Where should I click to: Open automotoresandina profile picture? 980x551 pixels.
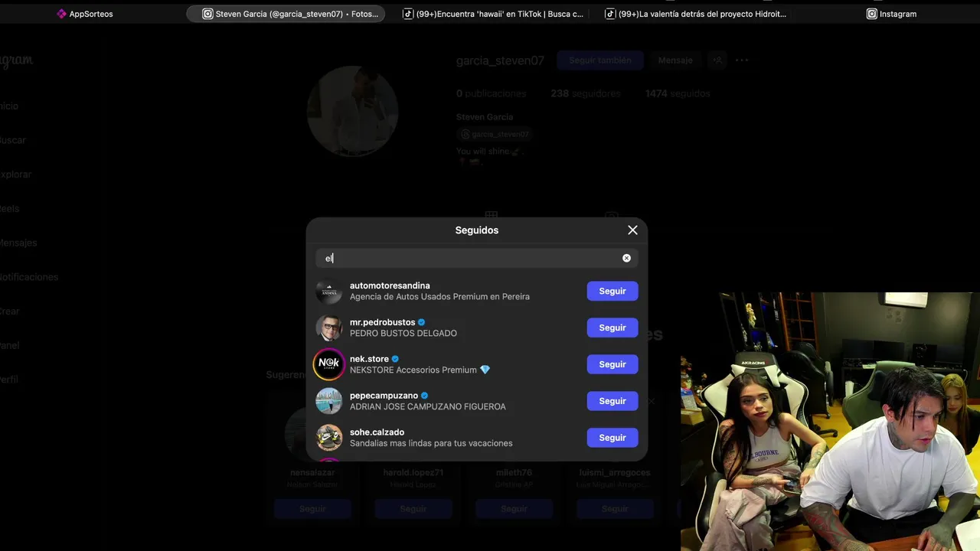329,291
